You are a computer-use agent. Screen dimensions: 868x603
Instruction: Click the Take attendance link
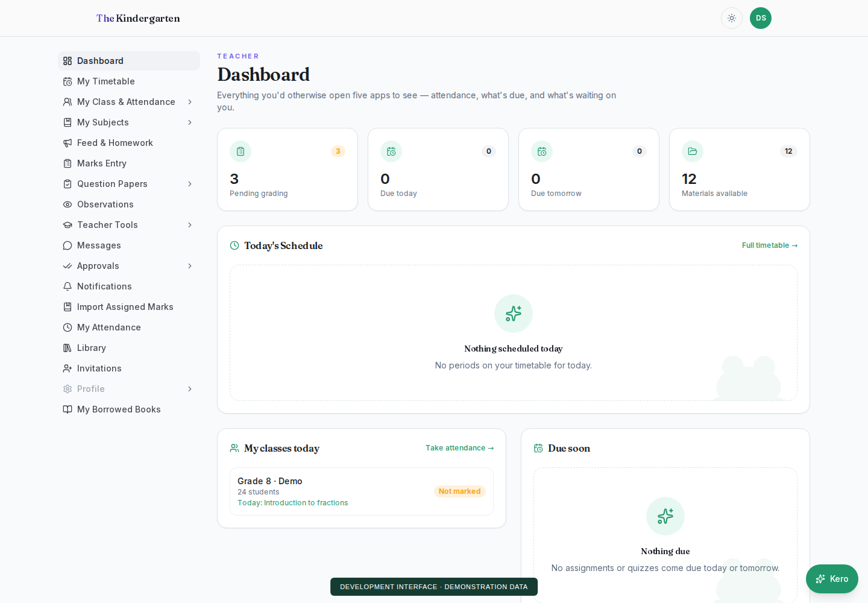tap(460, 448)
